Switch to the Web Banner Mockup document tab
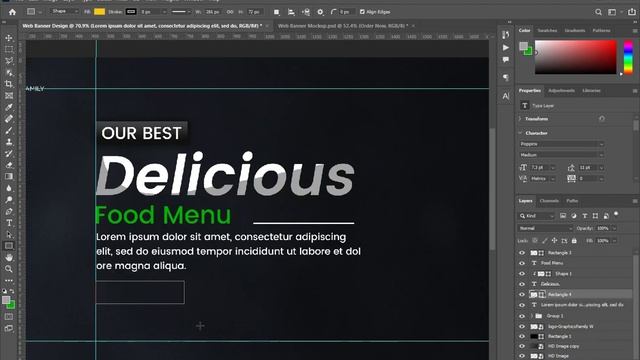The width and height of the screenshot is (640, 360). [343, 26]
